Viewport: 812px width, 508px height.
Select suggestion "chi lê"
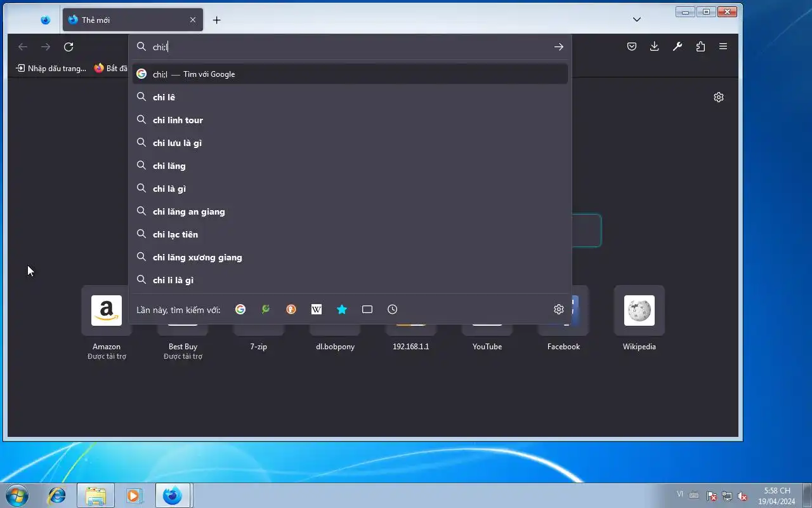click(x=350, y=97)
